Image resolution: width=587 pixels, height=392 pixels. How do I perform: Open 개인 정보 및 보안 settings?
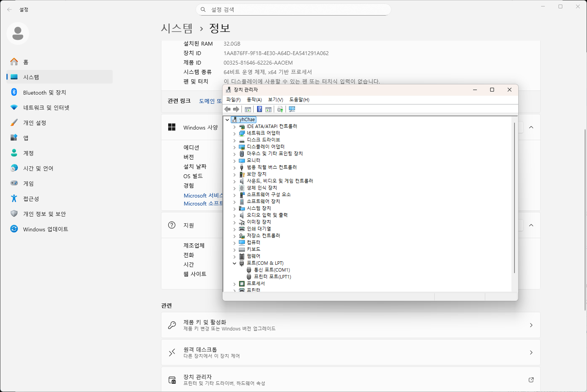(44, 214)
